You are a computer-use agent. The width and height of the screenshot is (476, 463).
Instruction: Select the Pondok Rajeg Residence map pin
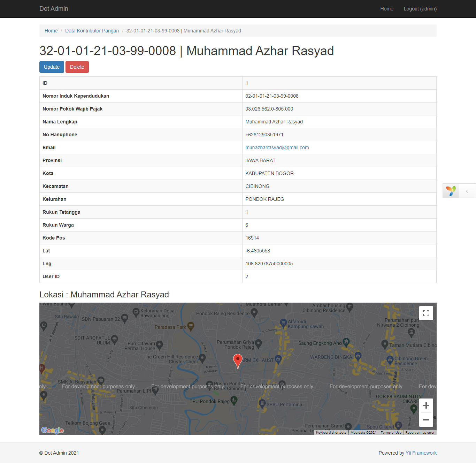click(x=254, y=313)
